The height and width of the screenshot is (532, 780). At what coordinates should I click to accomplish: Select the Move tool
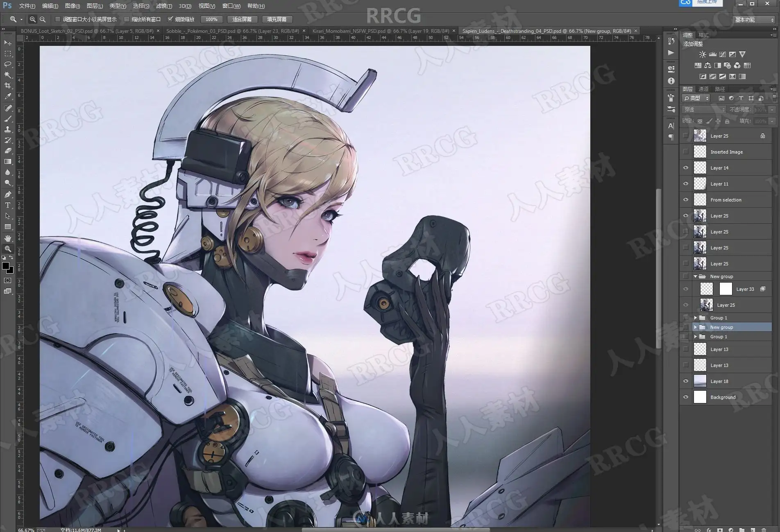click(8, 43)
